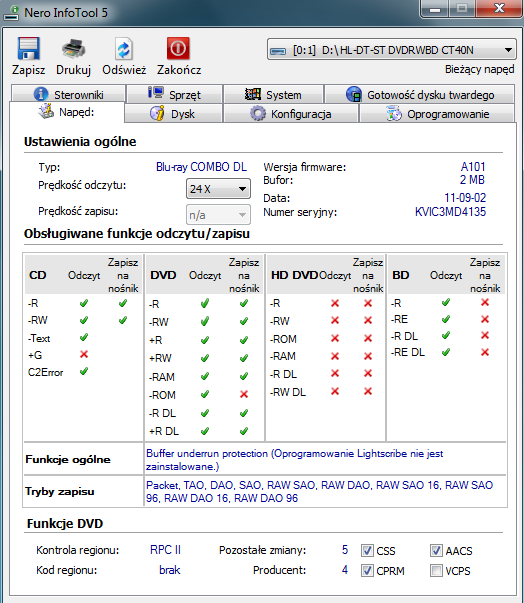Minimize the Nero InfoTool window
524x603 pixels.
point(434,8)
